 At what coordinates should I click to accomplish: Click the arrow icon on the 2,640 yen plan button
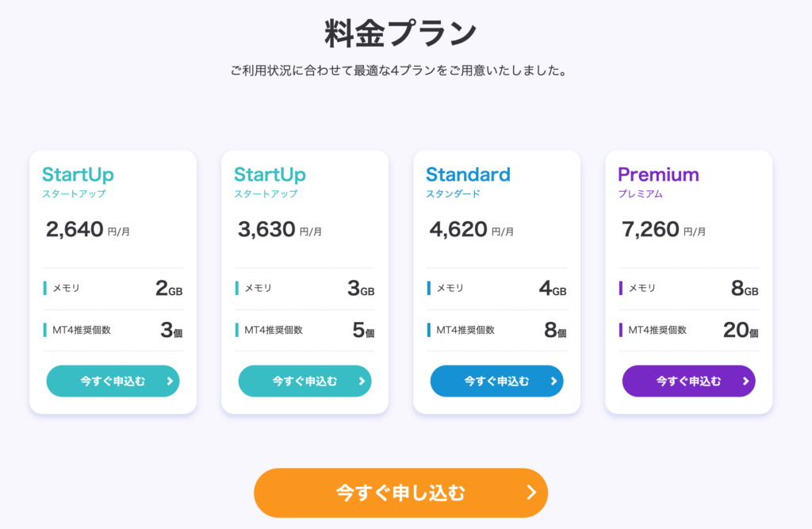pos(170,381)
